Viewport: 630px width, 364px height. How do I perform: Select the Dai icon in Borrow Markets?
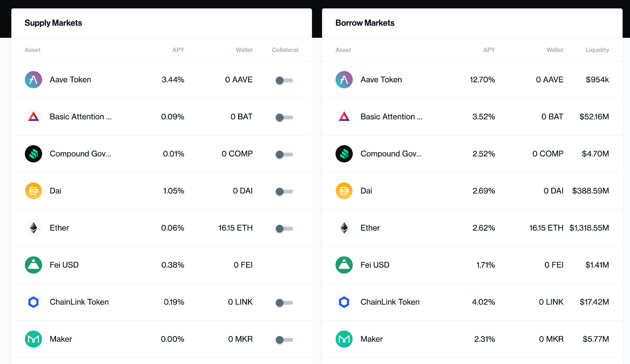point(344,191)
